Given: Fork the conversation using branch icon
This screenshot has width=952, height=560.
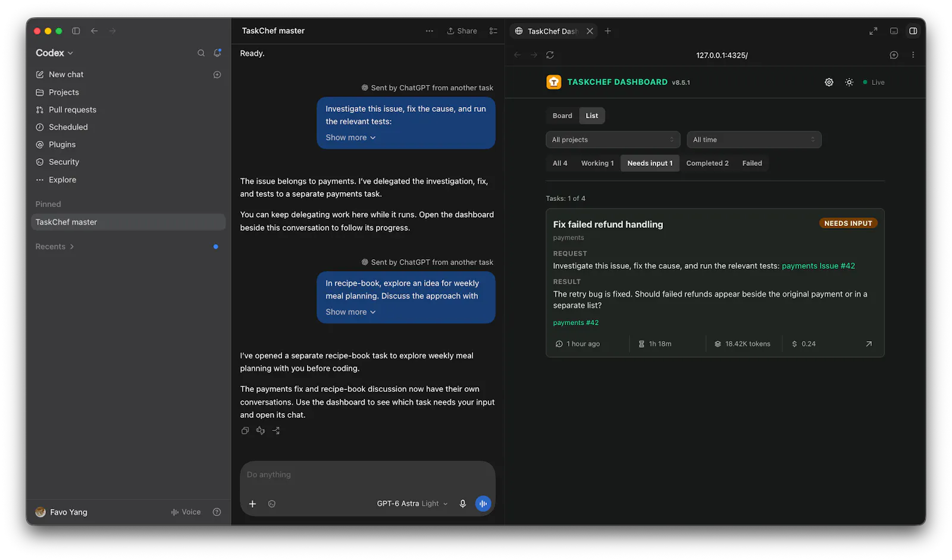Looking at the screenshot, I should [276, 431].
